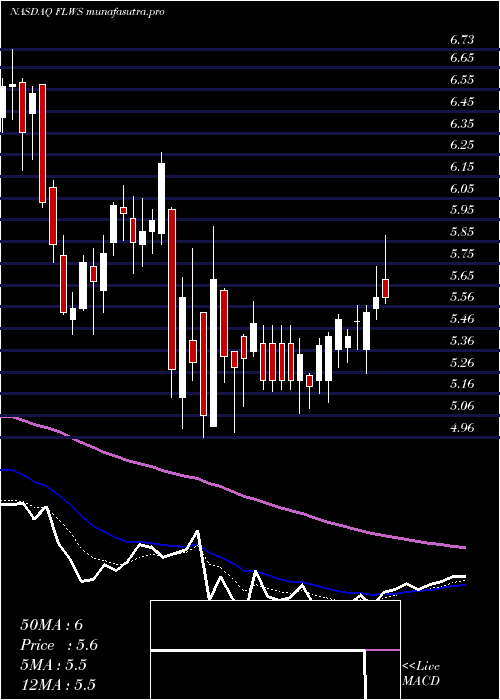Viewport: 500px width, 700px height.
Task: Click the 6.45 price axis label
Action: [x=462, y=101]
